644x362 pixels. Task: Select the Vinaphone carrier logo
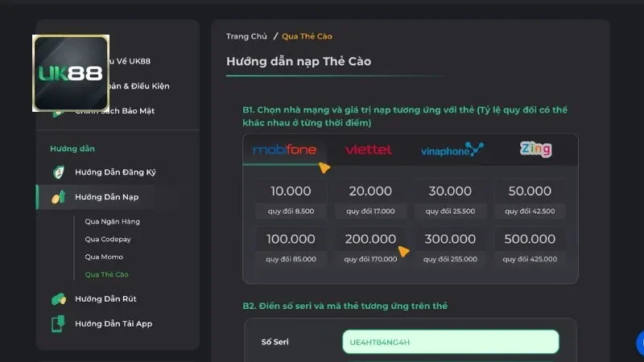(x=452, y=150)
